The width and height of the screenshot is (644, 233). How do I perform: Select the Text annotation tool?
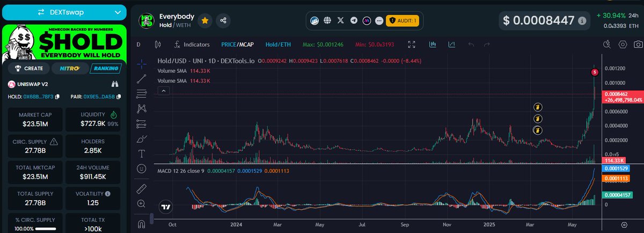coord(142,154)
